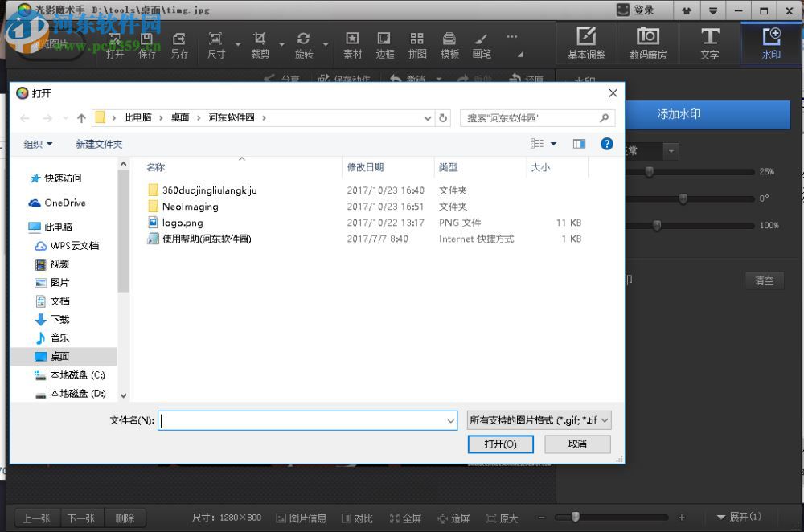This screenshot has height=532, width=804.
Task: Open the 素材 materials panel
Action: [352, 44]
